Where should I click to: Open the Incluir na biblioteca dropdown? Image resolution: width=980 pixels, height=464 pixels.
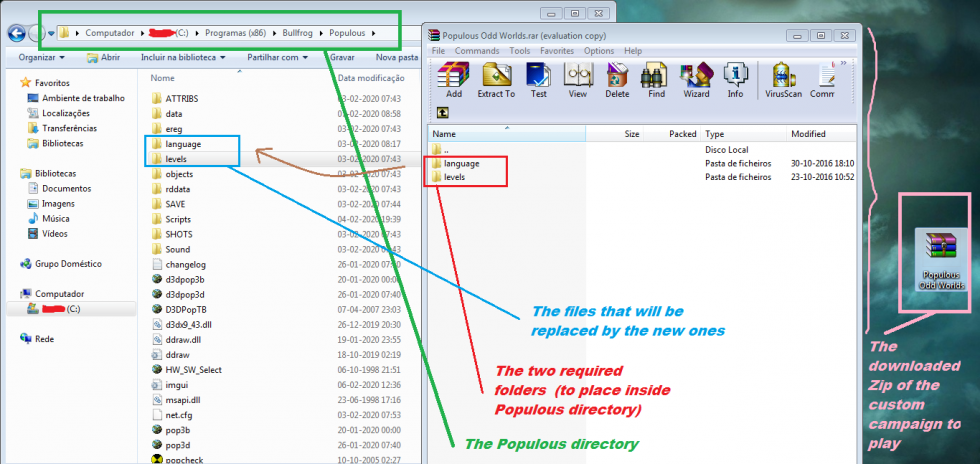tap(182, 57)
